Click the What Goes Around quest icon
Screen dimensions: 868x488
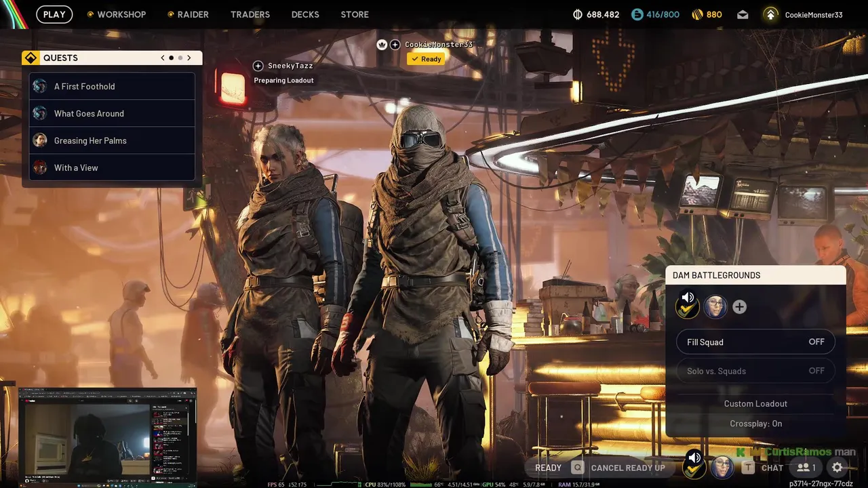pyautogui.click(x=40, y=113)
